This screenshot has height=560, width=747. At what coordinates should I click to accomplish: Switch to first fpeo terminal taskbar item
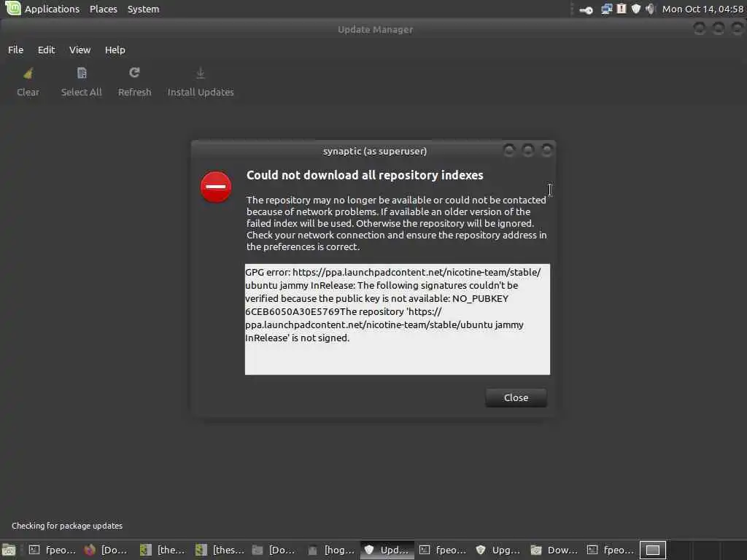tap(52, 550)
